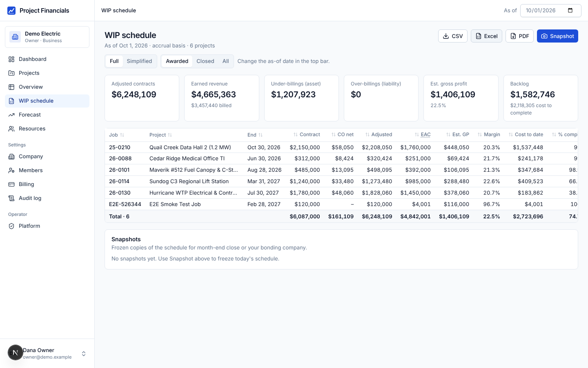Click the Project Financials logo icon

click(x=11, y=11)
